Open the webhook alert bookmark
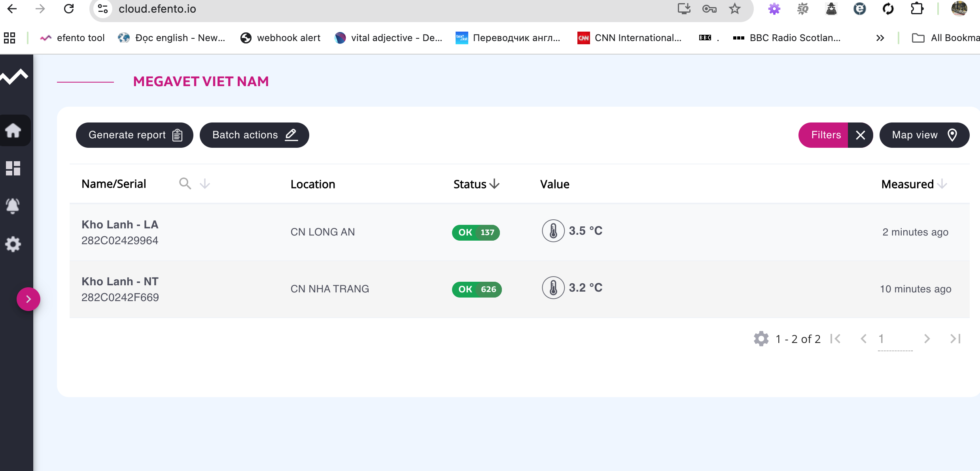Viewport: 980px width, 471px height. [x=280, y=38]
